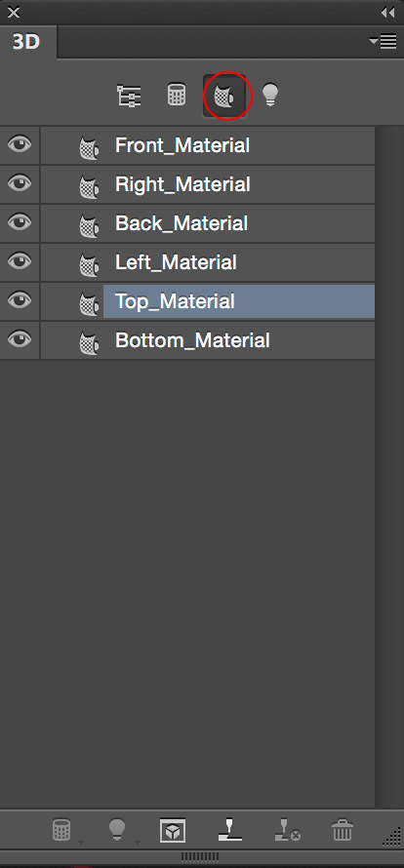The width and height of the screenshot is (404, 868).
Task: Open add new mesh dropdown at bottom
Action: click(65, 831)
